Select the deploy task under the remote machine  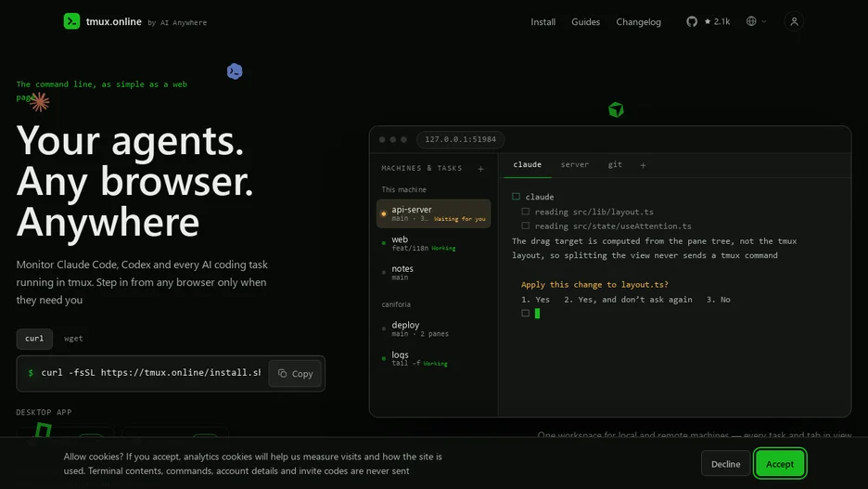click(433, 329)
